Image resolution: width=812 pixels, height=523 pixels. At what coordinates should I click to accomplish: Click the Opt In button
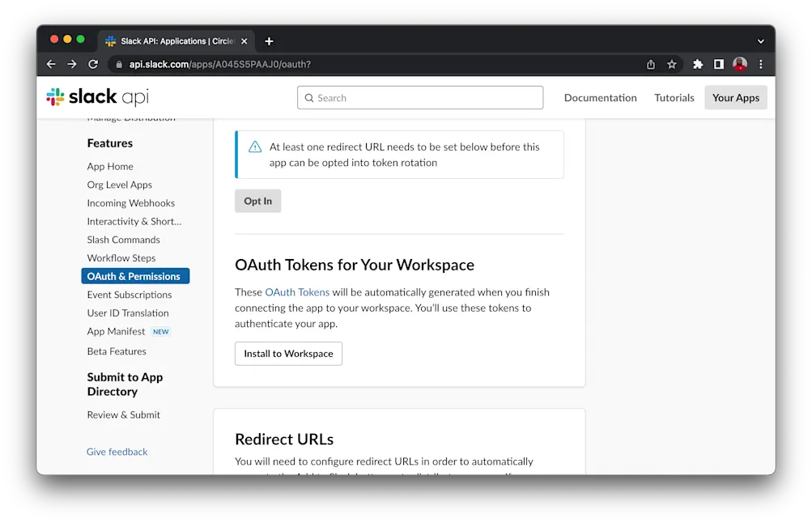point(257,201)
